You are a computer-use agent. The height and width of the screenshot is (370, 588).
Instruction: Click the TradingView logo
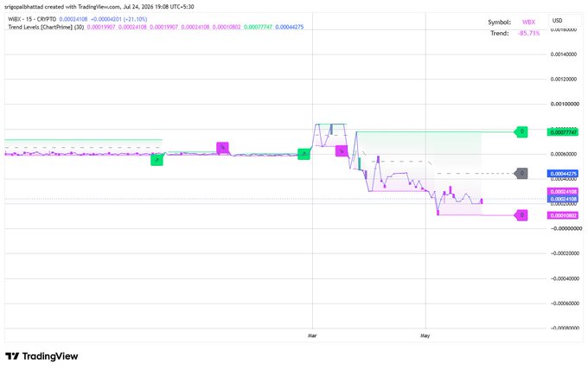(x=42, y=356)
